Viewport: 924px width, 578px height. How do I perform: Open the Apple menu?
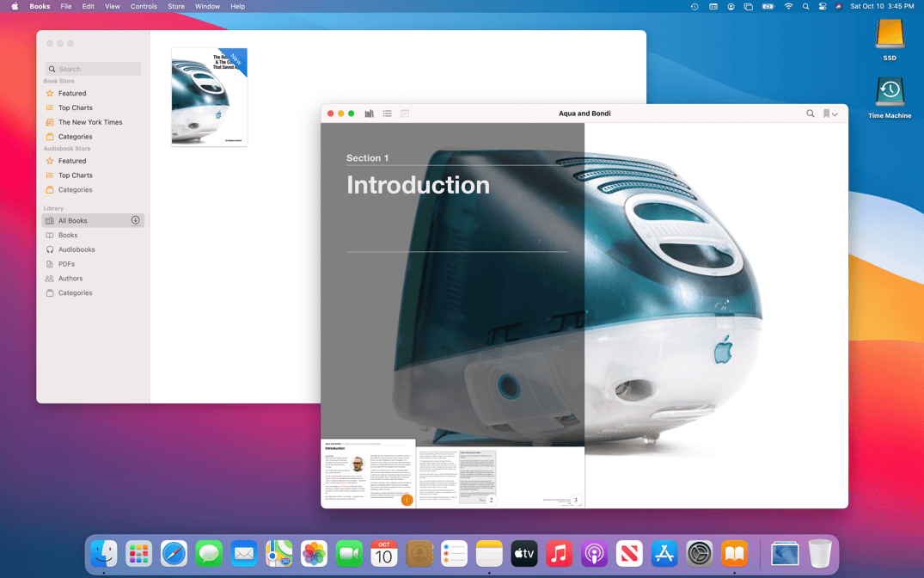point(15,7)
